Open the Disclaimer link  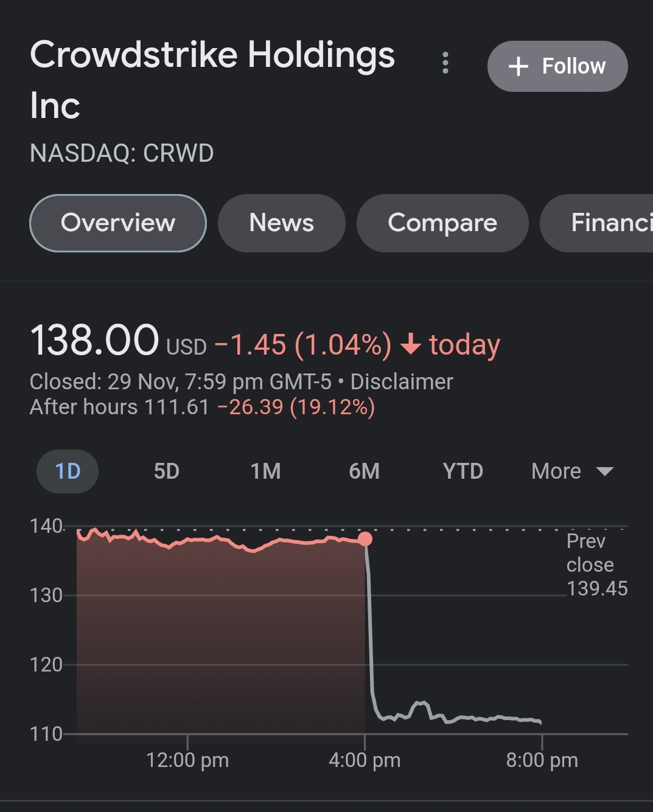(x=402, y=382)
